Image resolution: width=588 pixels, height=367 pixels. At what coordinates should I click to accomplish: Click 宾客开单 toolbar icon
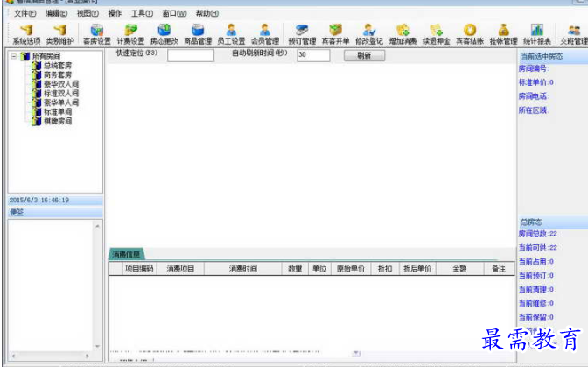click(335, 34)
